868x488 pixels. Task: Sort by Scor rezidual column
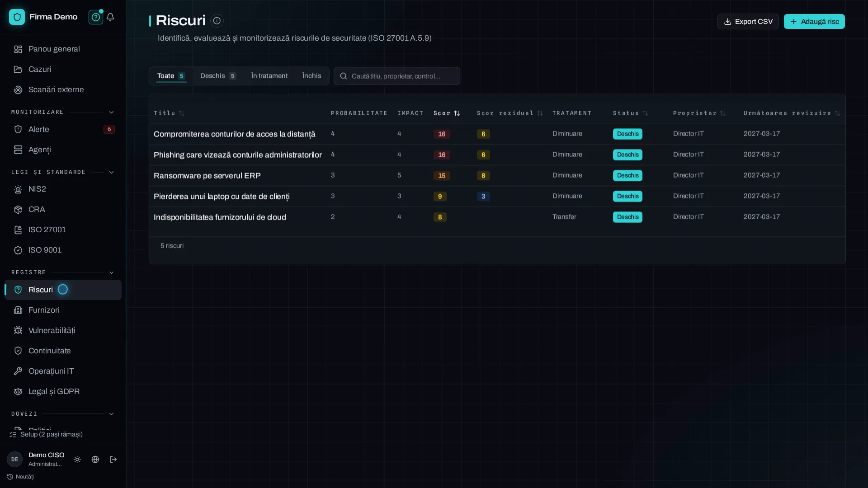pos(509,113)
